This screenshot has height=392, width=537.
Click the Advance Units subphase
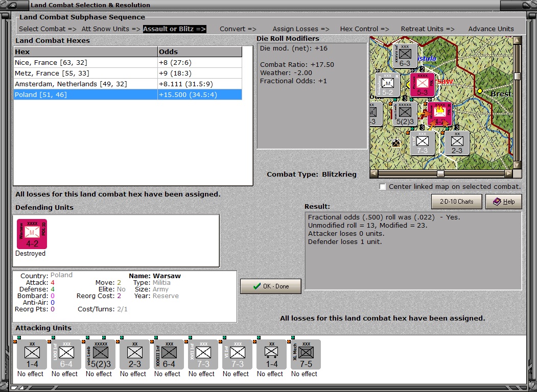[x=491, y=29]
